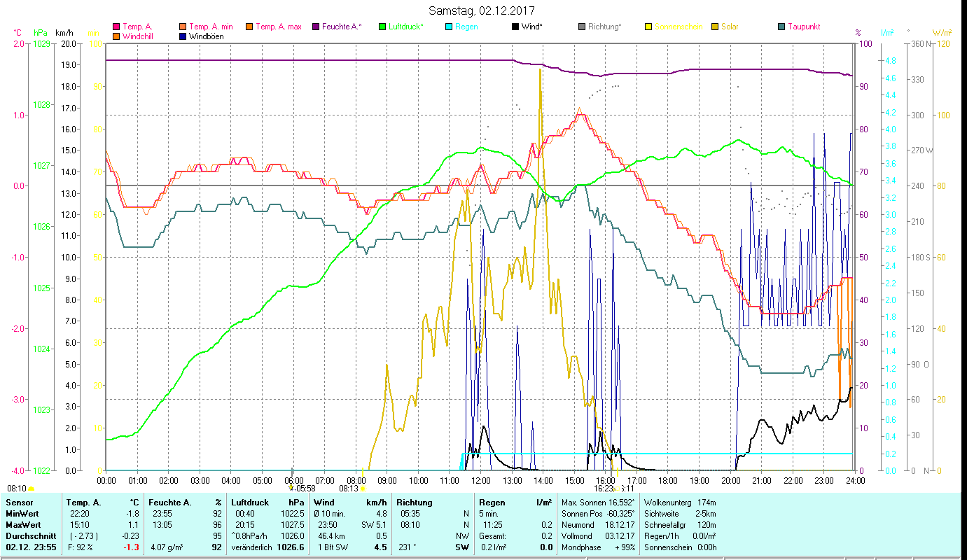Click the yellow sun marker beside bottom-left 08:10
The image size is (967, 560).
pos(31,489)
